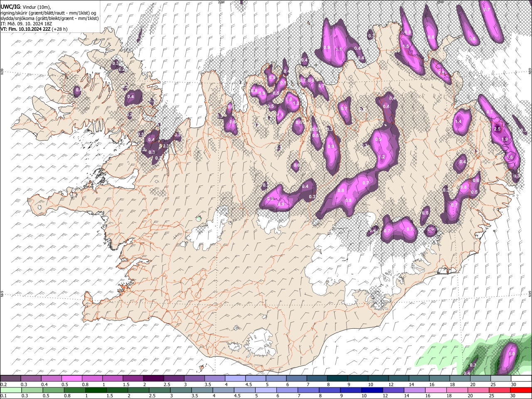
Task: Click the lower legend pale green swatch between 0.1 and 0.3
Action: coord(11,390)
